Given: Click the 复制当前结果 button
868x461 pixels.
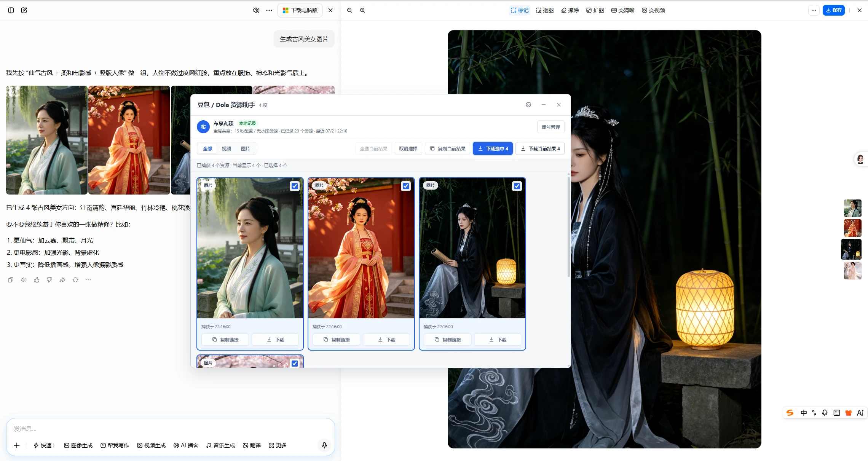Looking at the screenshot, I should 447,148.
